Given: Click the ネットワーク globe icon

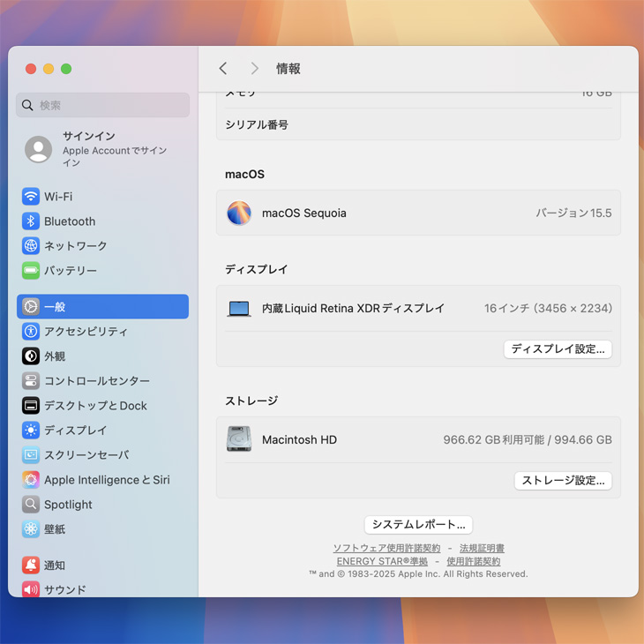Looking at the screenshot, I should click(31, 245).
